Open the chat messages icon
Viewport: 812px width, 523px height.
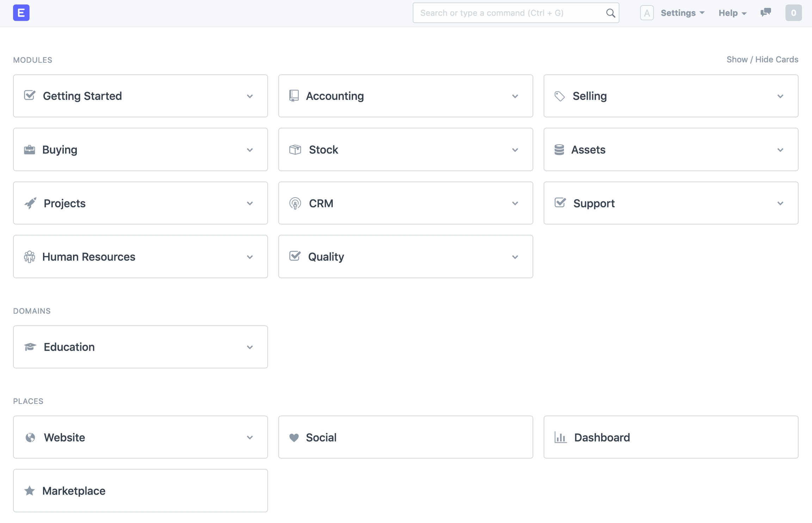[x=765, y=13]
